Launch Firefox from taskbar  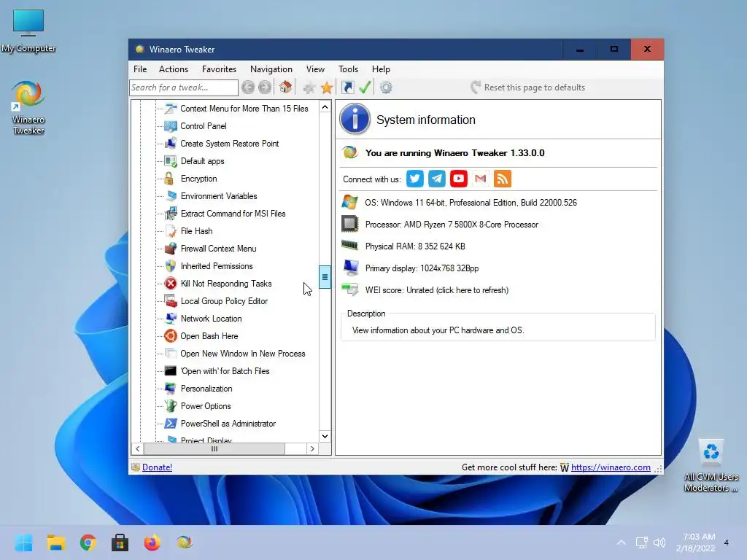[152, 542]
